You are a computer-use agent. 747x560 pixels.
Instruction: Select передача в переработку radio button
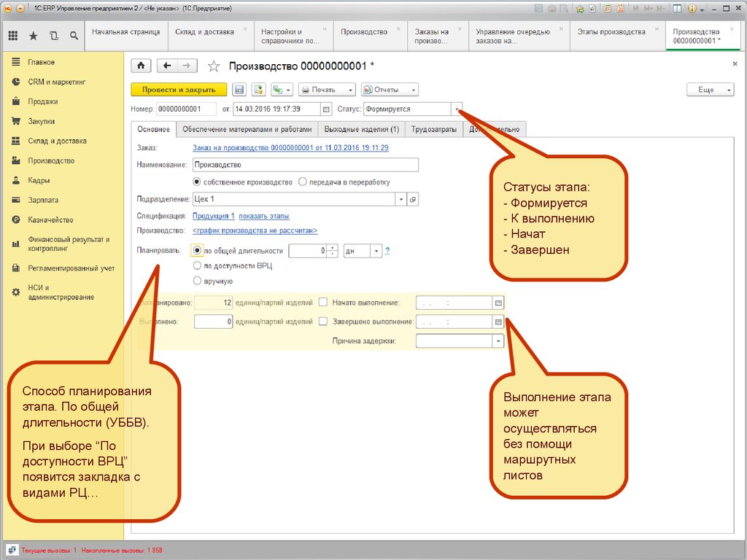(303, 182)
